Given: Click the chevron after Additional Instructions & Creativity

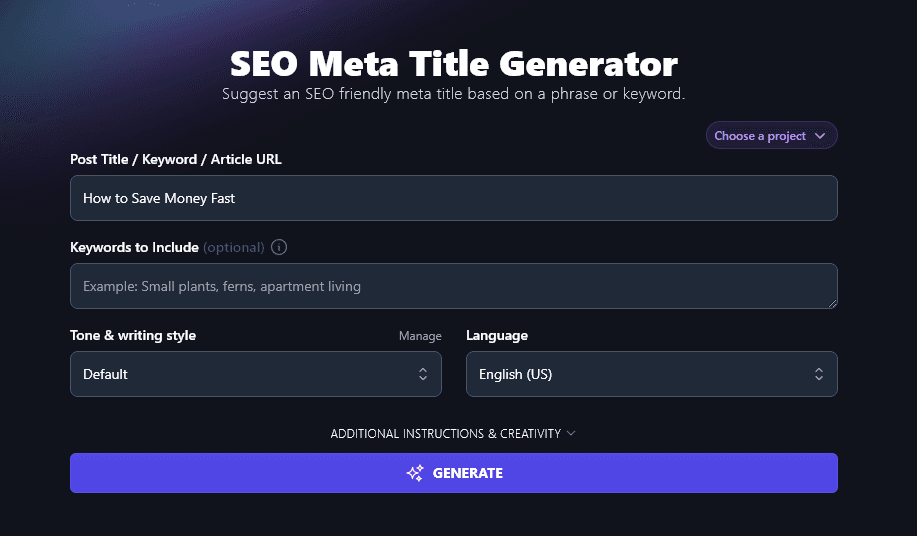Looking at the screenshot, I should point(571,433).
